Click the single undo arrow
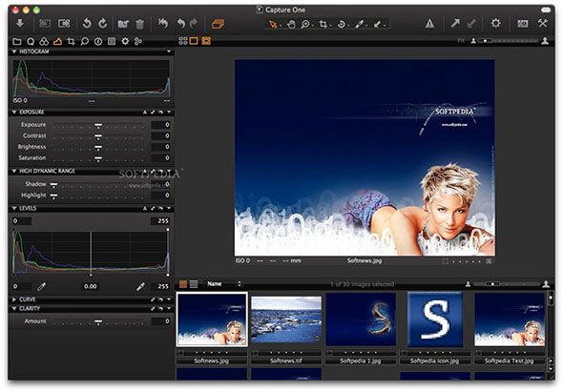 (x=181, y=24)
